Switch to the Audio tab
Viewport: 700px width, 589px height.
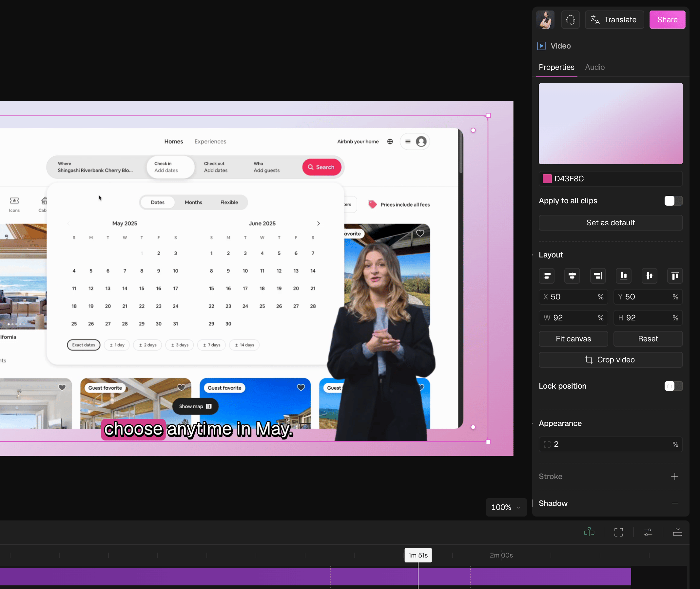click(x=594, y=67)
